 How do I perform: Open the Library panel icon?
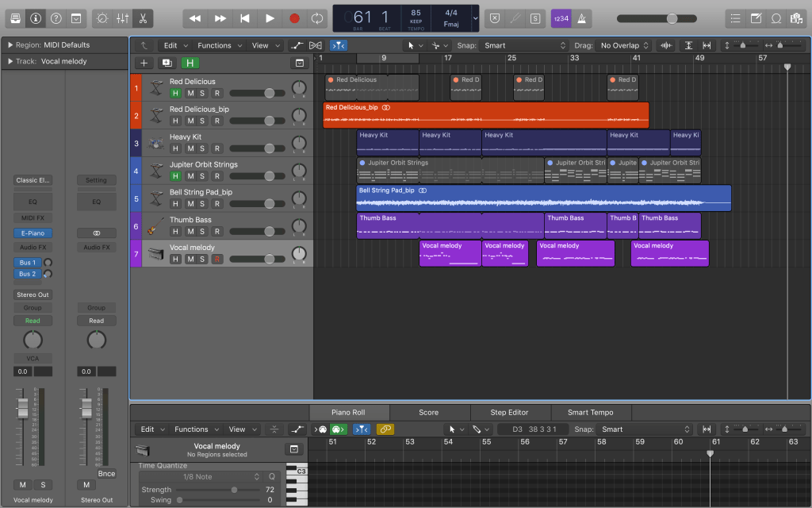click(x=16, y=17)
